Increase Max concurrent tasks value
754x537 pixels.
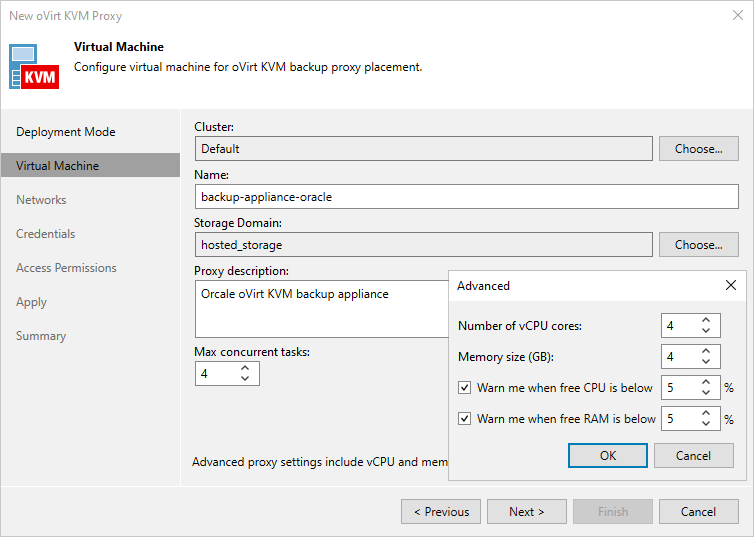245,368
